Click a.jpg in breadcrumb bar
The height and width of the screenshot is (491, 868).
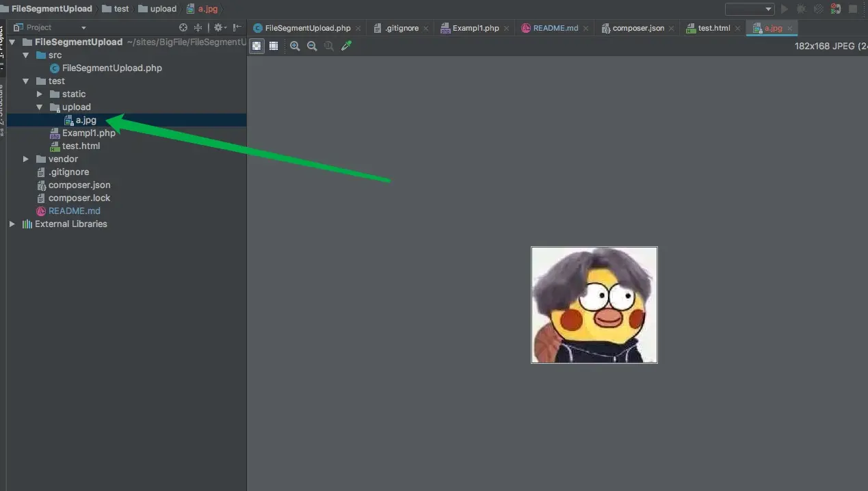click(202, 9)
